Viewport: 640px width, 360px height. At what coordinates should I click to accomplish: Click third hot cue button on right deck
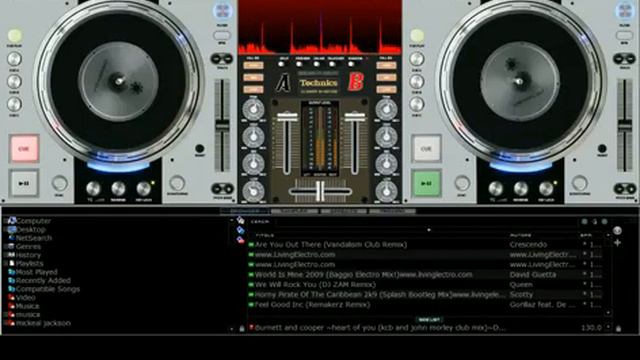coord(417,104)
